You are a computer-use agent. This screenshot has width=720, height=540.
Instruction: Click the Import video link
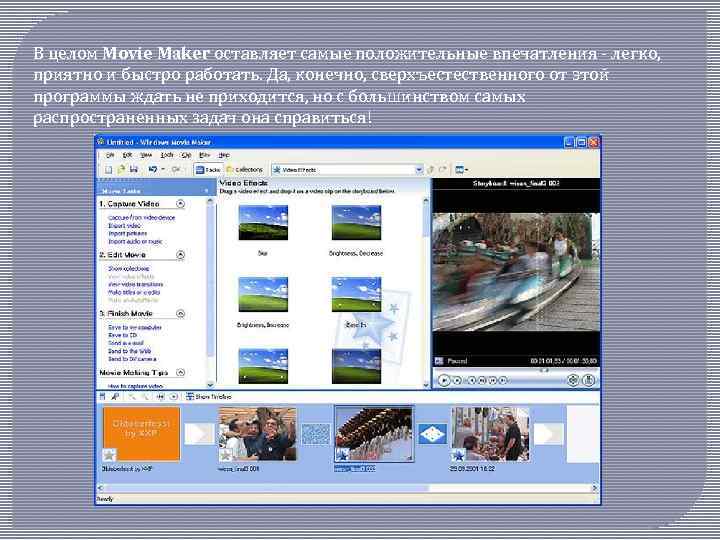[x=124, y=225]
